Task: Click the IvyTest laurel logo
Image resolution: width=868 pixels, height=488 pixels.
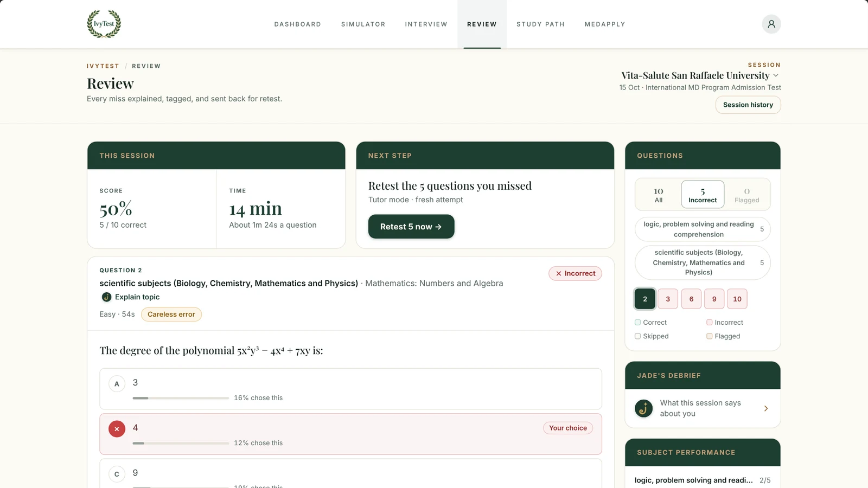Action: [104, 24]
